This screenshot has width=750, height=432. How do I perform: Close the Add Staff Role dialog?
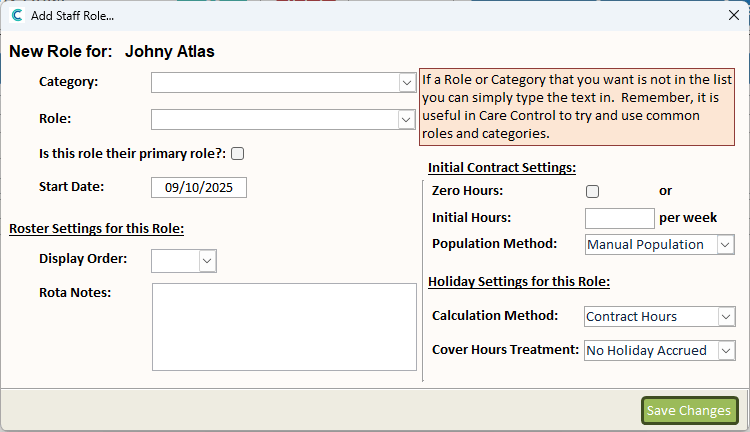pos(733,15)
